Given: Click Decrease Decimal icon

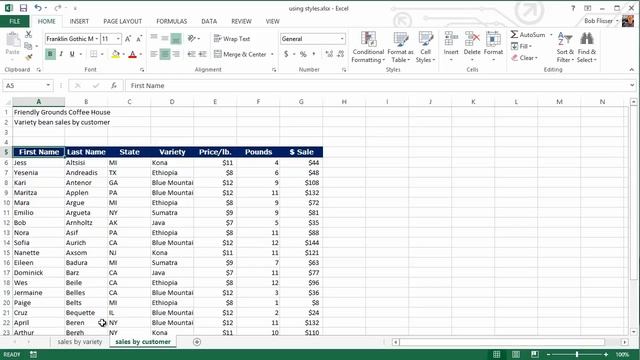Looking at the screenshot, I should [x=341, y=54].
